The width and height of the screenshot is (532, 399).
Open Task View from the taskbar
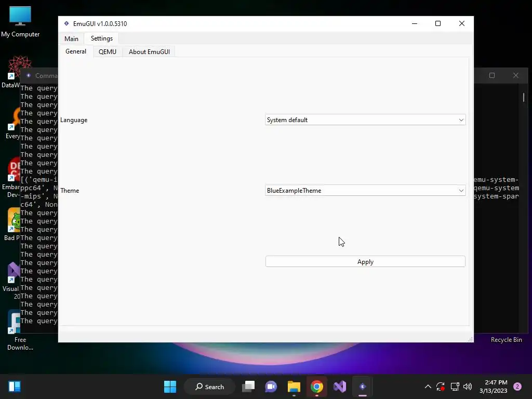[x=248, y=387]
